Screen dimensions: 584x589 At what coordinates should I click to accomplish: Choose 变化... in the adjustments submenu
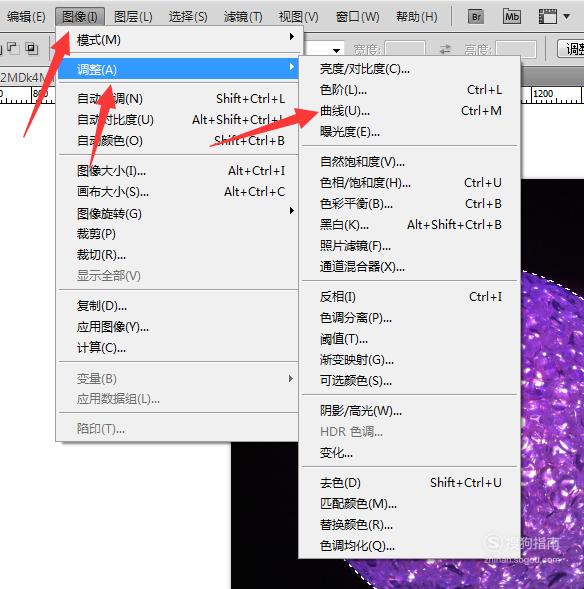point(410,453)
